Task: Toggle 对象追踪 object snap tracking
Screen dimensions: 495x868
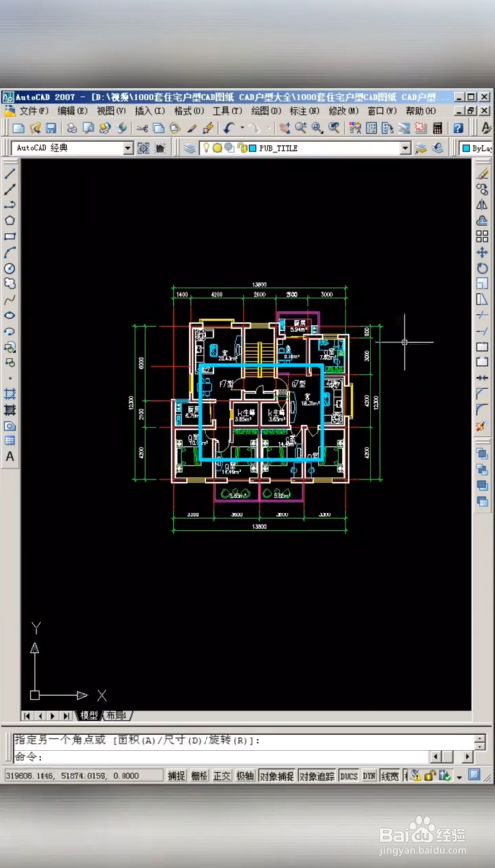Action: 317,776
